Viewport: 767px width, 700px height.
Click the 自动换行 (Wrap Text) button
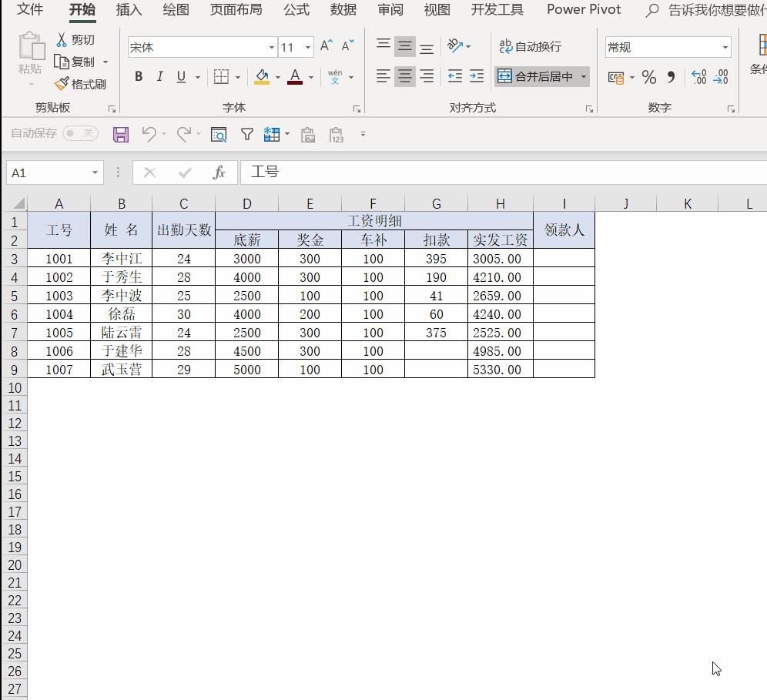(531, 47)
